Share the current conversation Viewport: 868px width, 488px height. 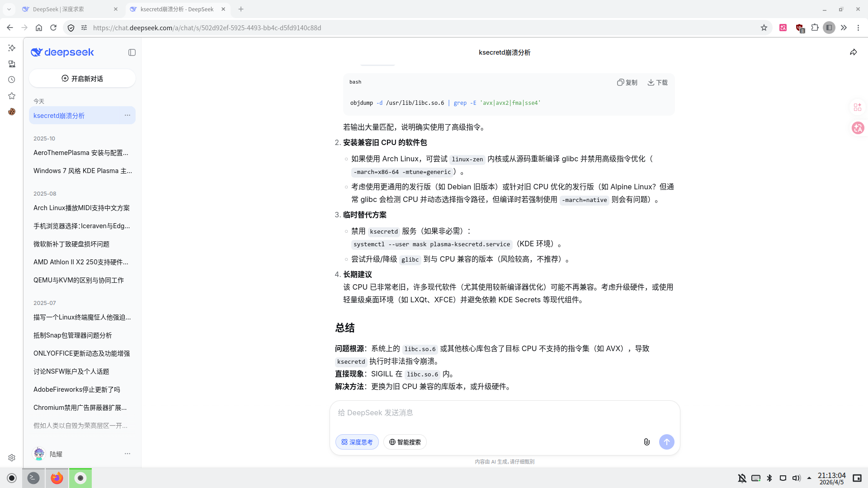click(853, 52)
